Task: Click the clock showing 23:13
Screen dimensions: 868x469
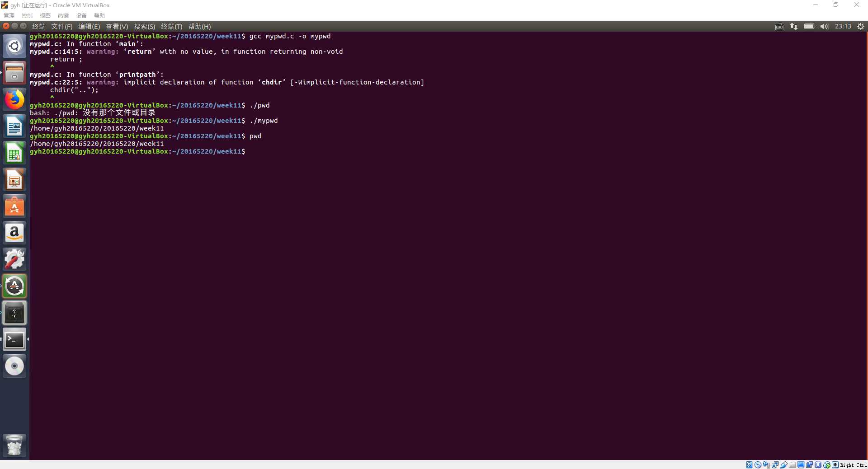Action: click(x=843, y=27)
